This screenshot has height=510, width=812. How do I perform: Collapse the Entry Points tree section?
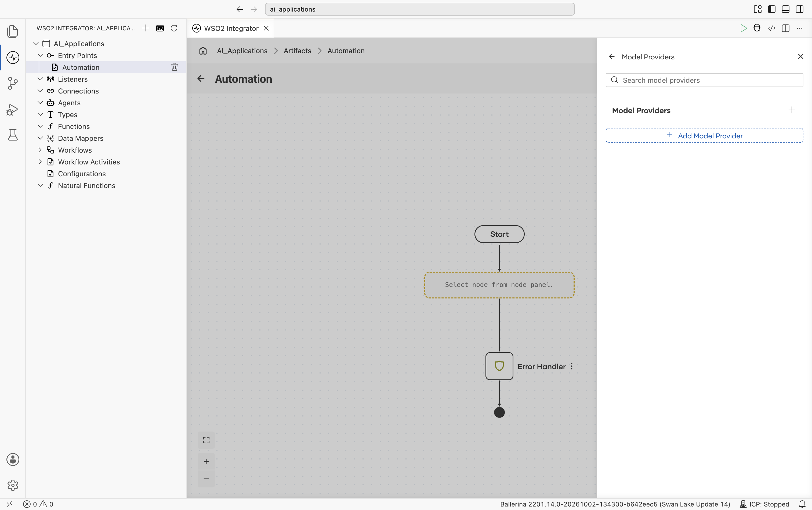(x=40, y=55)
